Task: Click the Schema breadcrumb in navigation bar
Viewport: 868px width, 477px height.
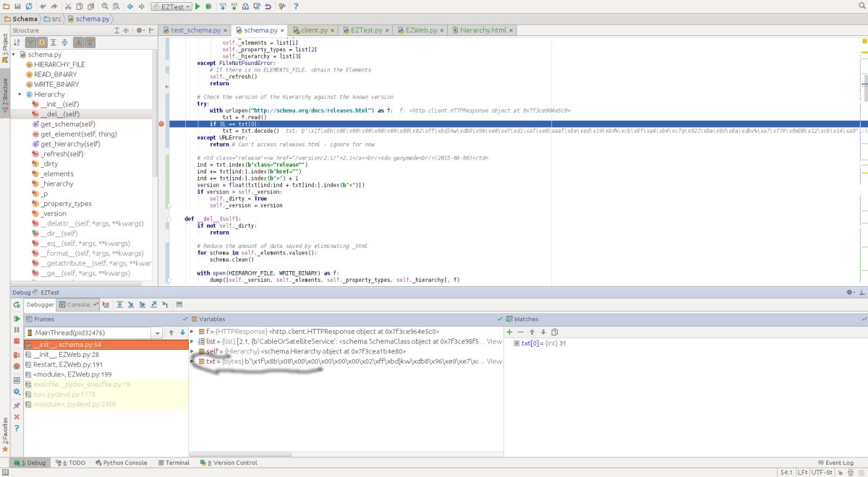Action: [20, 19]
